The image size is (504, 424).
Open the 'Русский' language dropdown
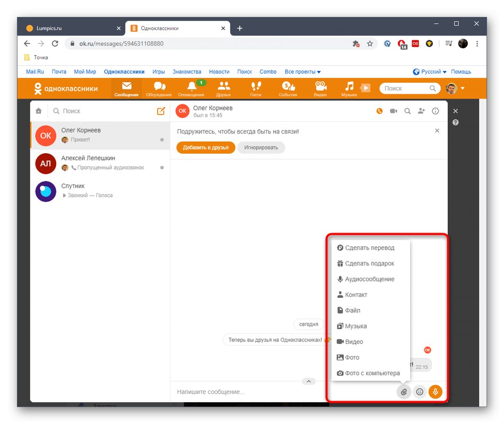click(x=430, y=72)
